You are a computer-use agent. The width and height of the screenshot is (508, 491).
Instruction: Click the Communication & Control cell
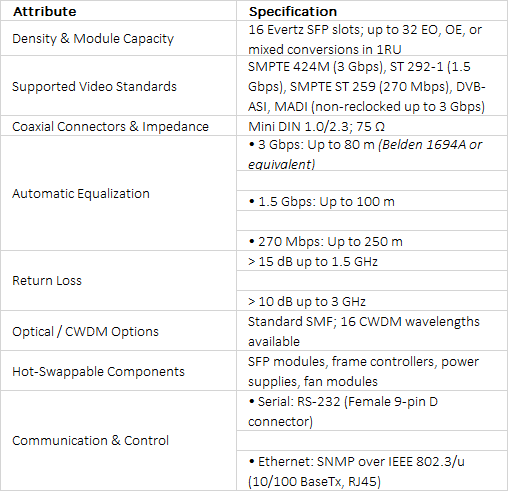tap(118, 441)
